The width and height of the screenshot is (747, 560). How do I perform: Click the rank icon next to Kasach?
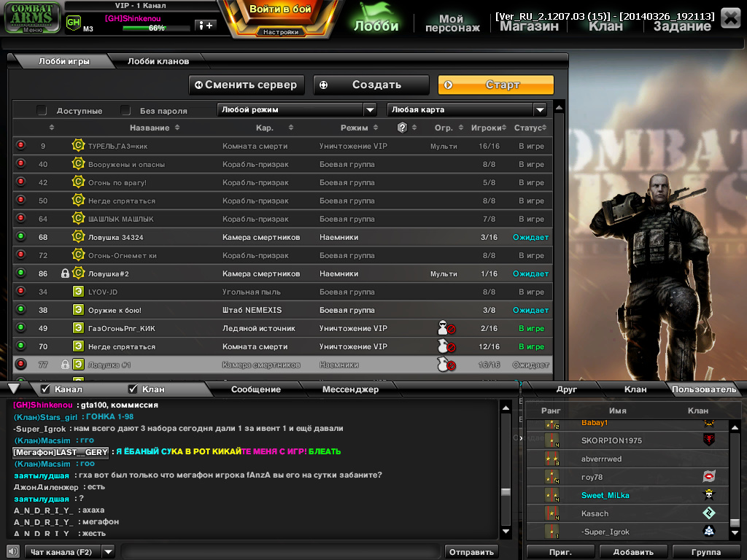[x=551, y=513]
